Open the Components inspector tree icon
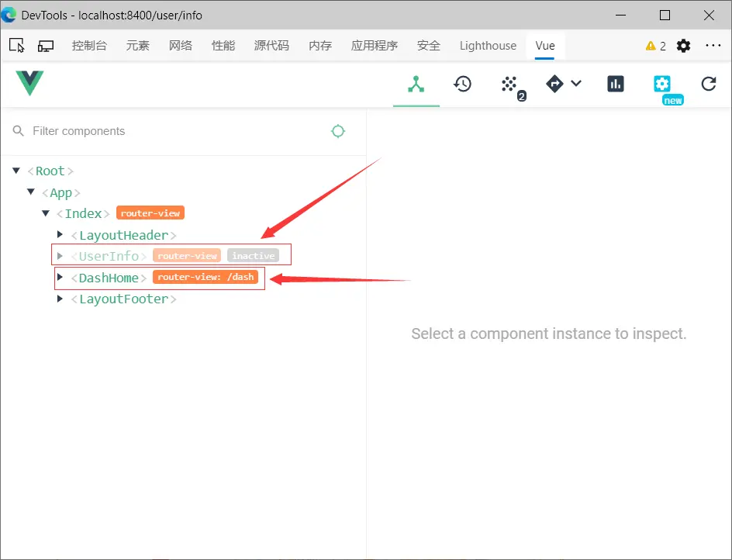Image resolution: width=732 pixels, height=560 pixels. coord(416,84)
